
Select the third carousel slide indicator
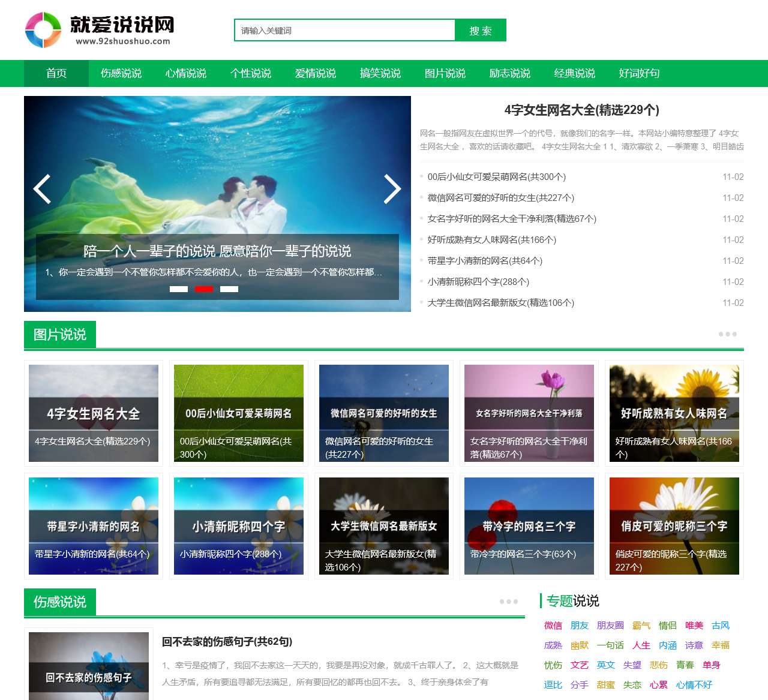[229, 289]
